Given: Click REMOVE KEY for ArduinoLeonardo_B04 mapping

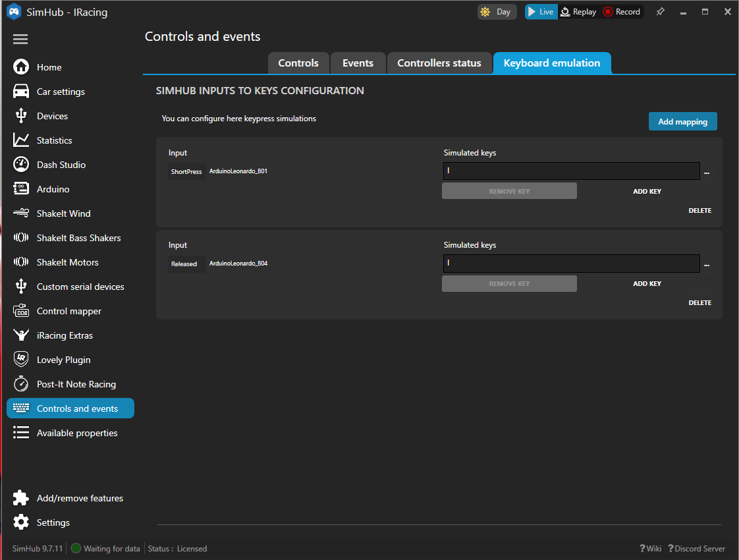Looking at the screenshot, I should (509, 283).
